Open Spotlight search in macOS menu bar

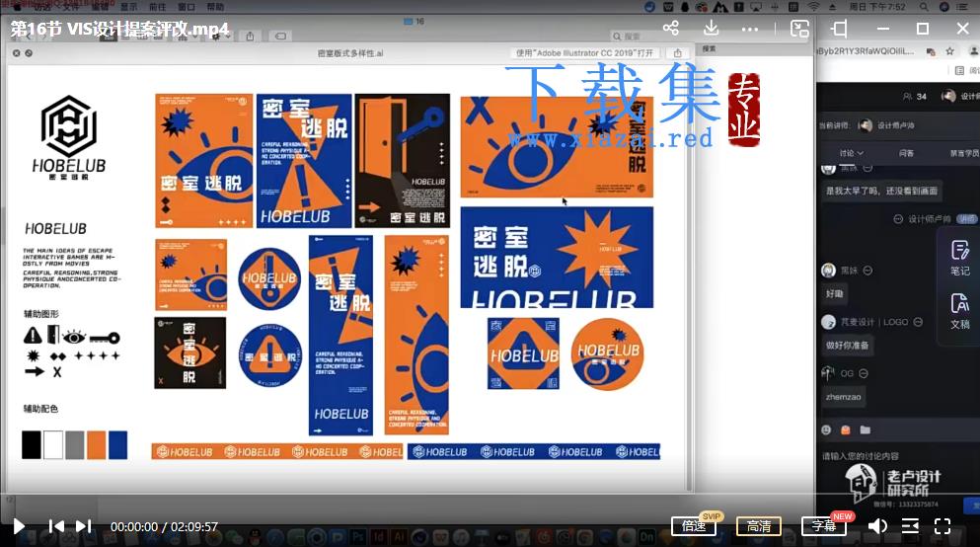924,7
